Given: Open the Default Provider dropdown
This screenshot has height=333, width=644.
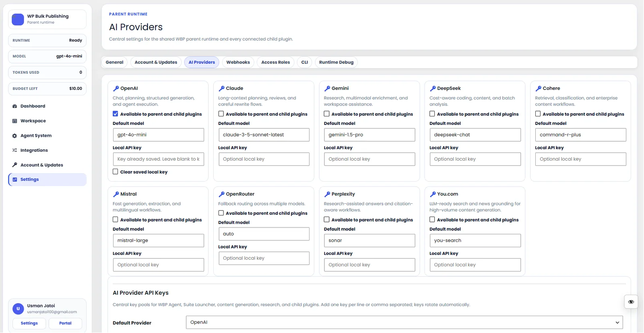Looking at the screenshot, I should (404, 323).
